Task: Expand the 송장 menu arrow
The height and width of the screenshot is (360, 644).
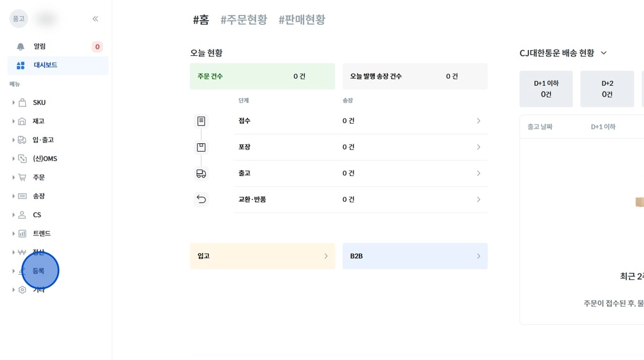Action: (x=13, y=196)
